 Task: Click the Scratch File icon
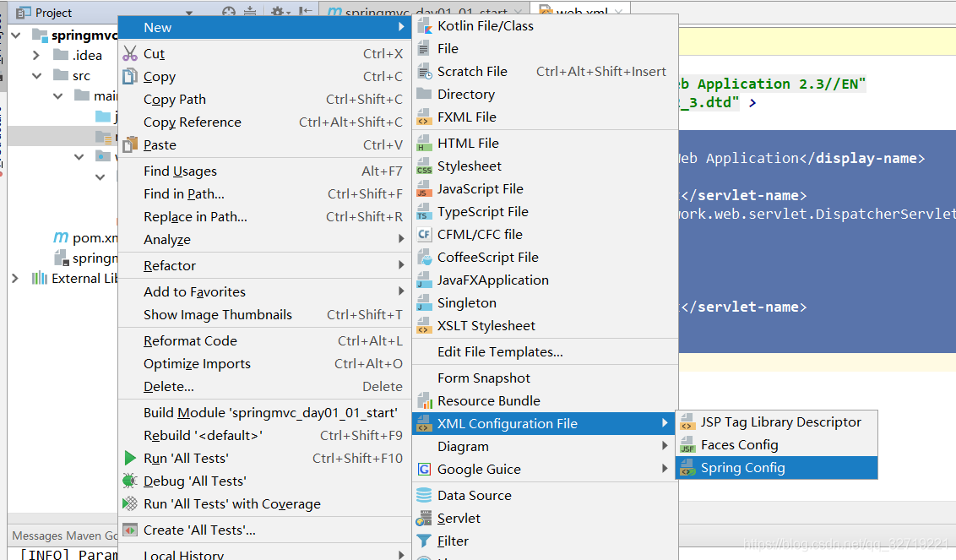(424, 71)
